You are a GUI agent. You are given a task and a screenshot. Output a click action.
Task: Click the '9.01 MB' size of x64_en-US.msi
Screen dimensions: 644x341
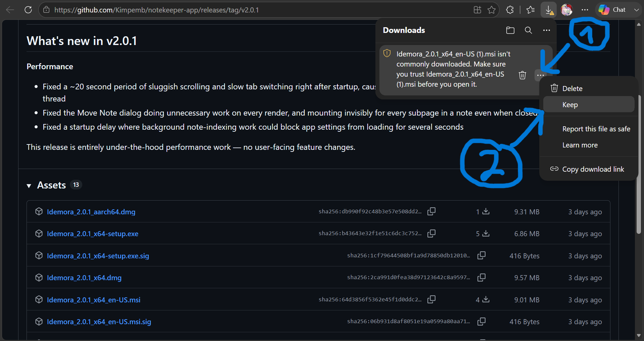click(527, 300)
